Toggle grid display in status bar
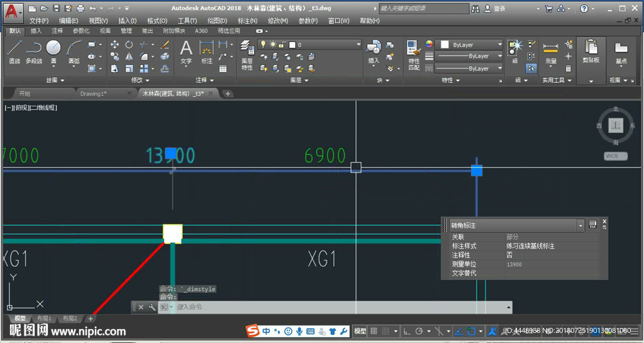 coord(375,331)
